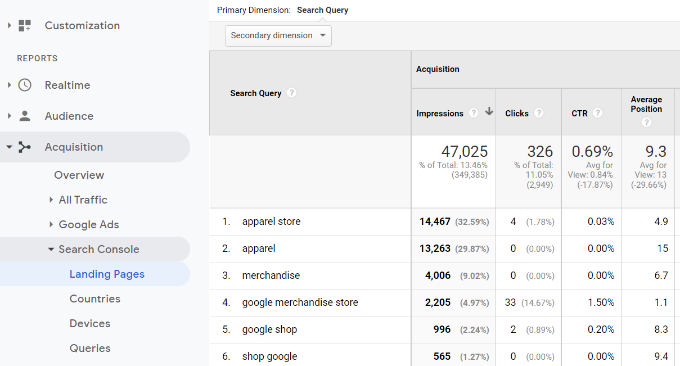Open help icon next to Search Query header
680x366 pixels.
[292, 92]
